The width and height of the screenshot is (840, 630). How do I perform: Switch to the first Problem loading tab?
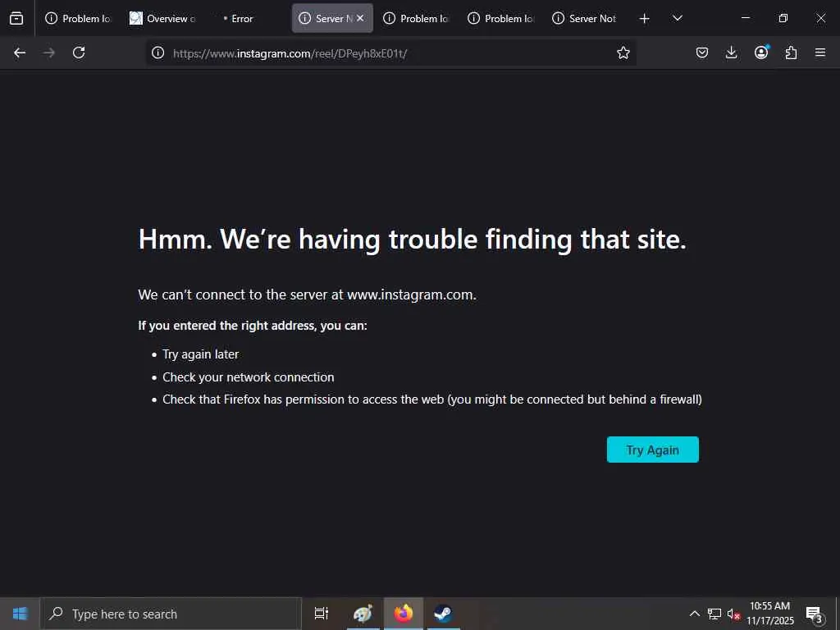pos(78,18)
